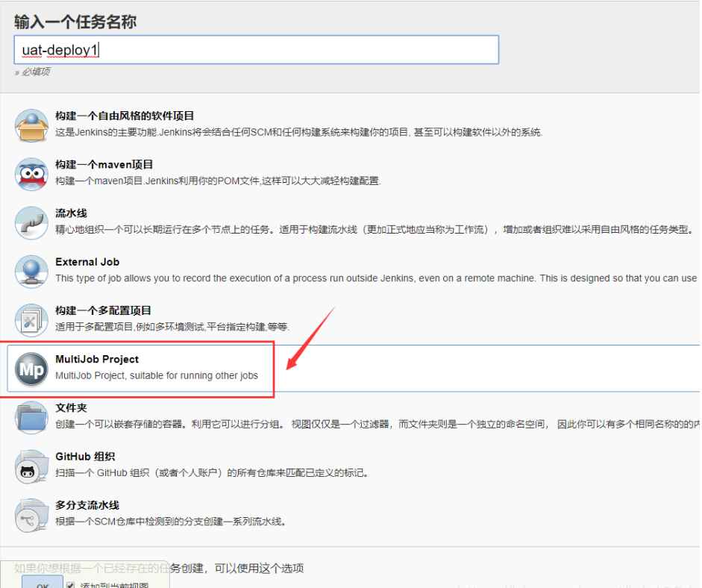This screenshot has width=702, height=588.
Task: Select the blue folder icon
Action: (31, 418)
